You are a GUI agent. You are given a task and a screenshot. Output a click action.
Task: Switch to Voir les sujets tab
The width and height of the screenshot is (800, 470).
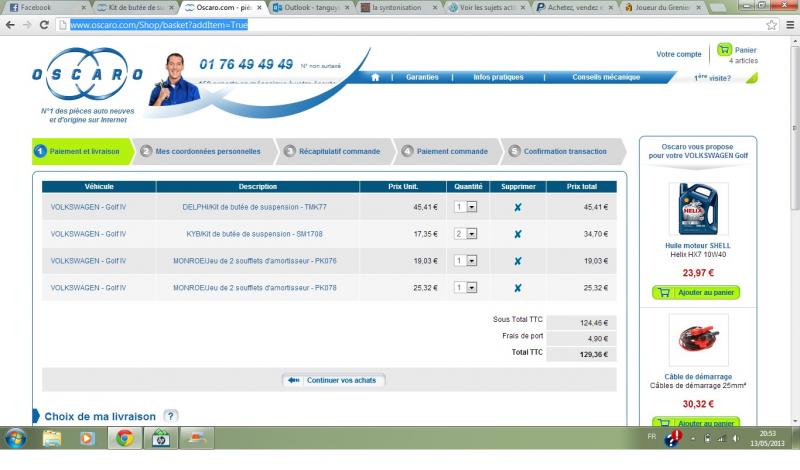tap(486, 8)
